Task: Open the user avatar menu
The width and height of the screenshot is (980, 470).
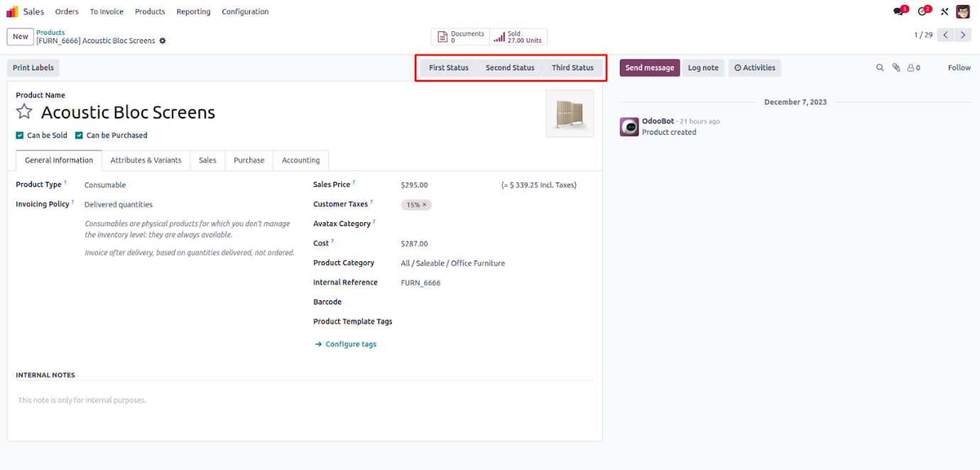Action: pos(963,11)
